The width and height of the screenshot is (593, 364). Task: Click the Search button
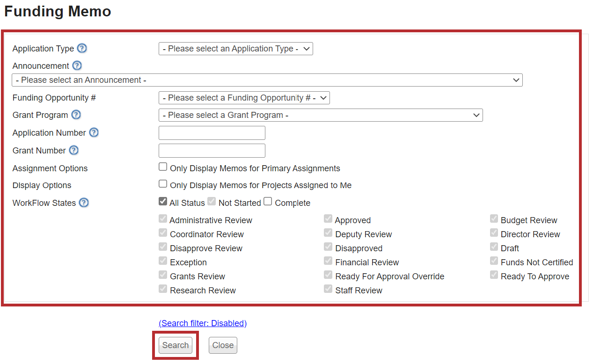(176, 345)
